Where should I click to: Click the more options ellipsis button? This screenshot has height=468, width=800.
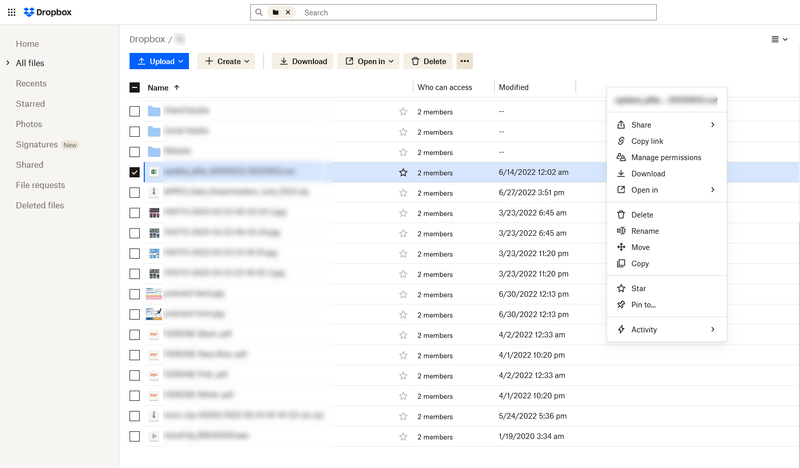click(x=464, y=61)
